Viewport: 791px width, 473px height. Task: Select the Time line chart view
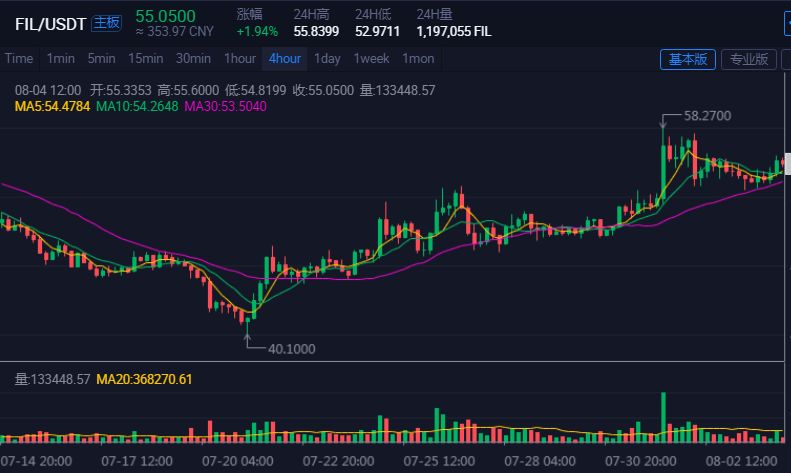[19, 58]
